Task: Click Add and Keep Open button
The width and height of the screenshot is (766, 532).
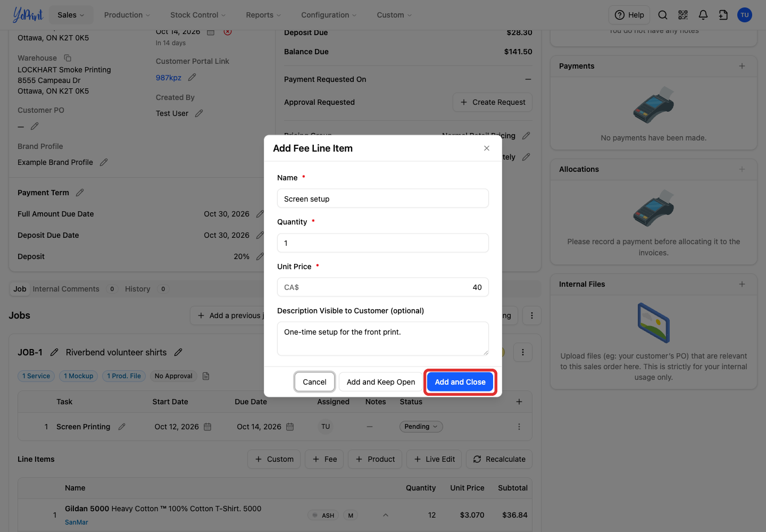Action: click(x=381, y=382)
